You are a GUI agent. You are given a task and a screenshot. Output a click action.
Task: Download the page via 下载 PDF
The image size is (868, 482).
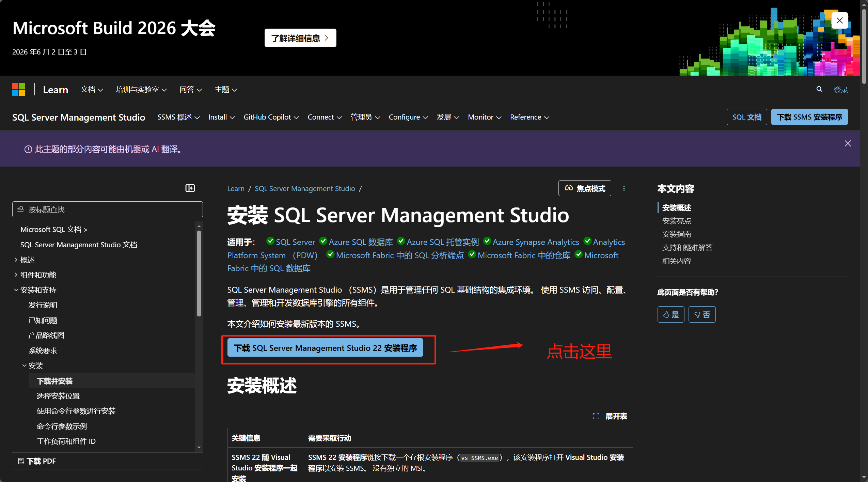[x=37, y=461]
